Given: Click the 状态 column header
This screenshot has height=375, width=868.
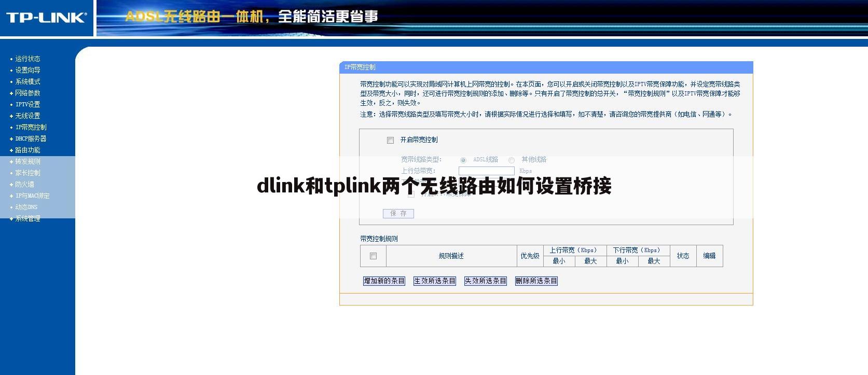Looking at the screenshot, I should [x=683, y=256].
